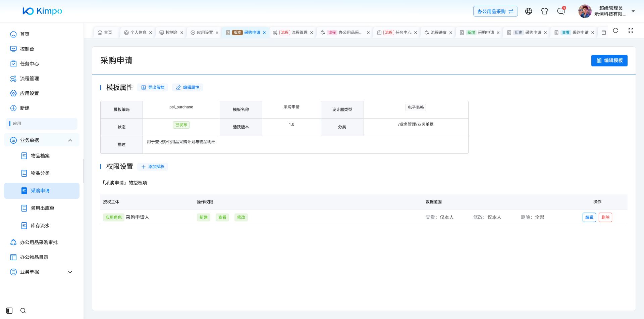Open the account dropdown arrow
The width and height of the screenshot is (644, 319).
click(633, 11)
